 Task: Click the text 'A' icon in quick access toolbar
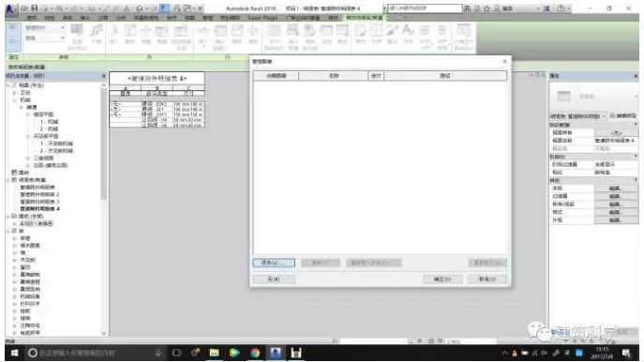[x=127, y=8]
